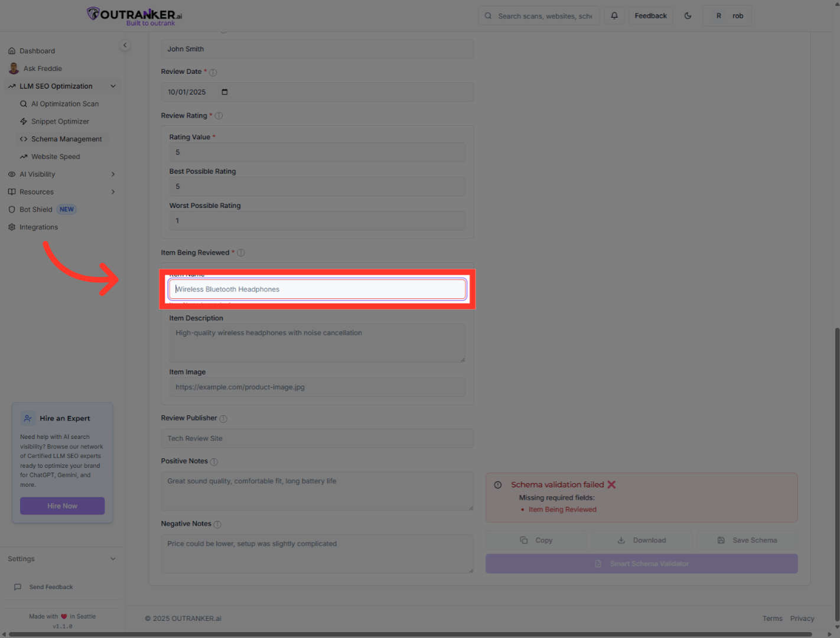This screenshot has width=840, height=638.
Task: Click the Positive Notes text area
Action: click(317, 491)
